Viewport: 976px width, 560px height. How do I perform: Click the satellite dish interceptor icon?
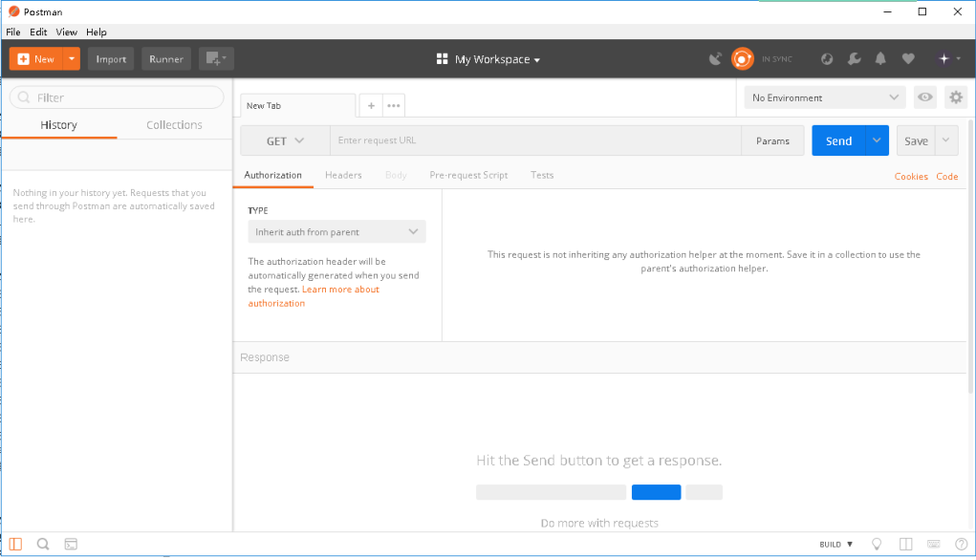pyautogui.click(x=715, y=59)
